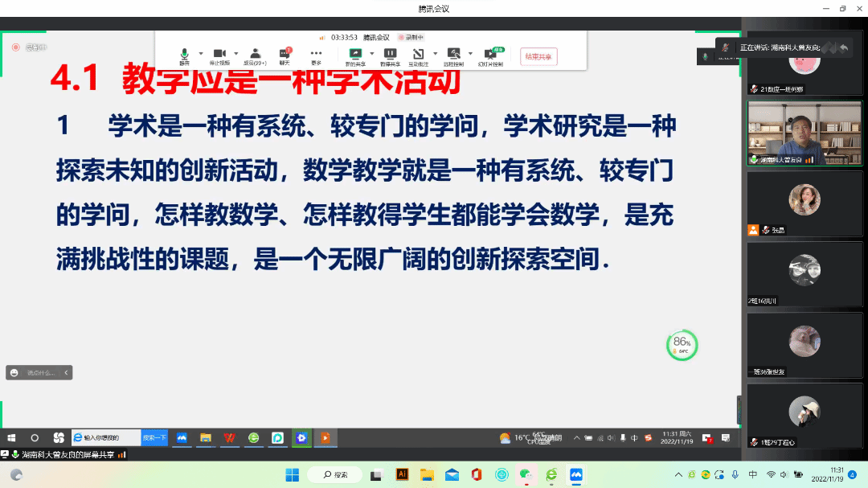This screenshot has width=868, height=488.
Task: Mute the microphone in the meeting toolbar
Action: coord(184,55)
